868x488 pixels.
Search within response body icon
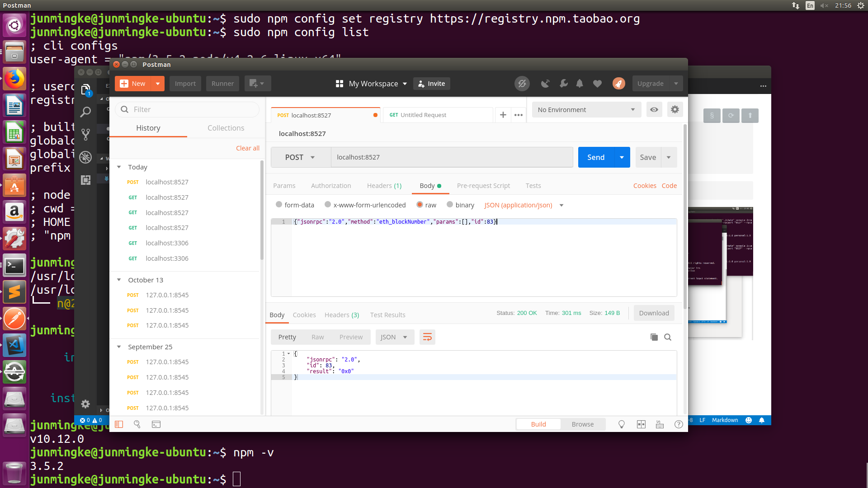(x=668, y=337)
